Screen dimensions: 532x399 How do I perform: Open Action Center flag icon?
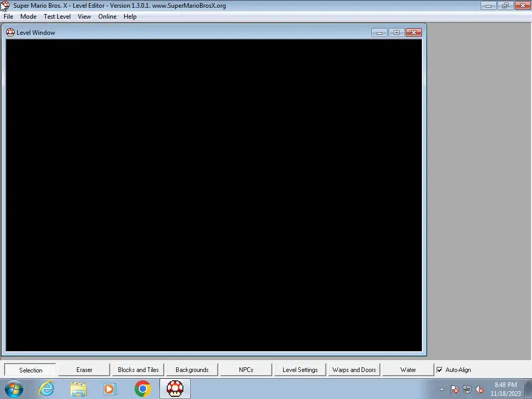click(x=455, y=389)
